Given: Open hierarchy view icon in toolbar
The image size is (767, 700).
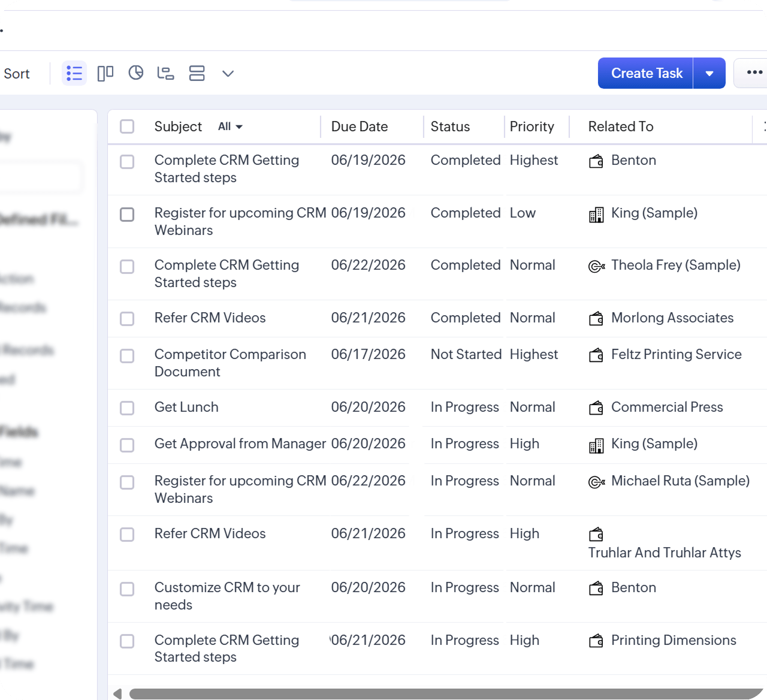Looking at the screenshot, I should (165, 73).
